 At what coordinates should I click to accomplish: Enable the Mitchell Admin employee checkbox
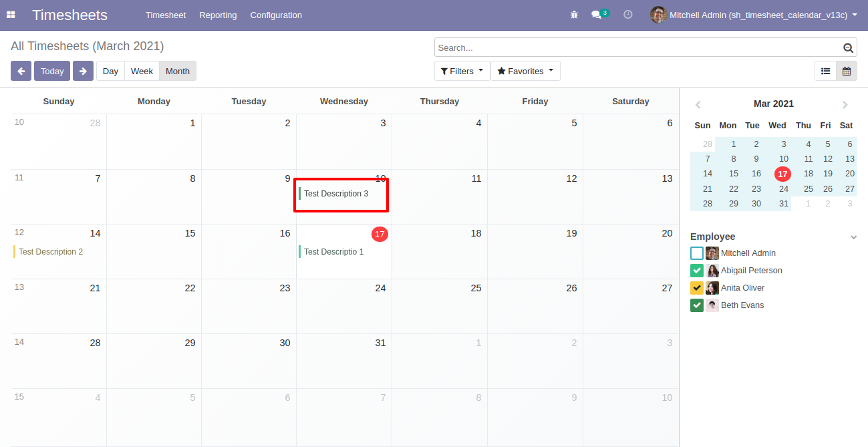(x=697, y=253)
